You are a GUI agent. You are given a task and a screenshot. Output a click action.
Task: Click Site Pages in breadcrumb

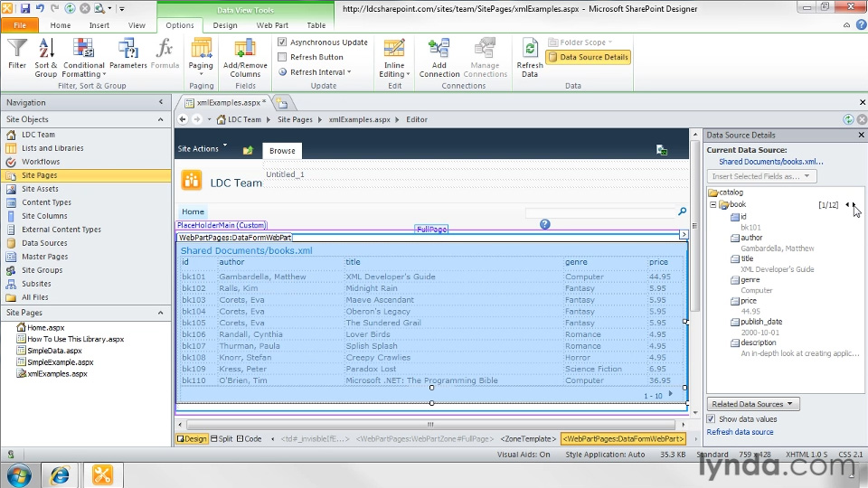(x=295, y=119)
